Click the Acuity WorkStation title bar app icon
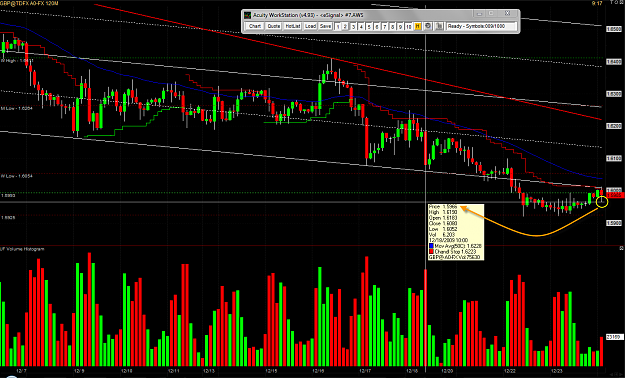625x378 pixels. (248, 15)
